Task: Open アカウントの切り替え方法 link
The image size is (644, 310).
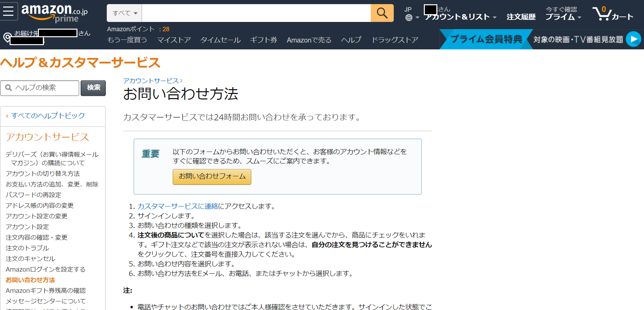Action: 43,174
